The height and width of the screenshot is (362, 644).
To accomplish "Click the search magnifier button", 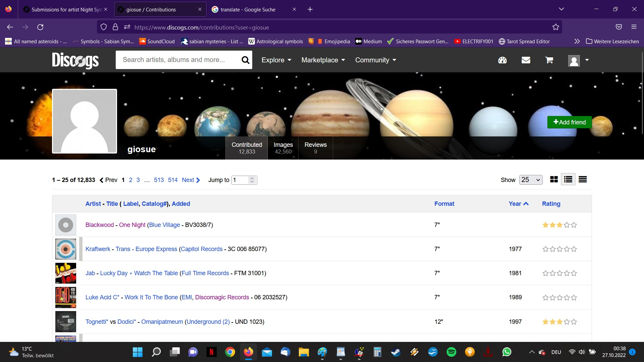I will pyautogui.click(x=245, y=60).
